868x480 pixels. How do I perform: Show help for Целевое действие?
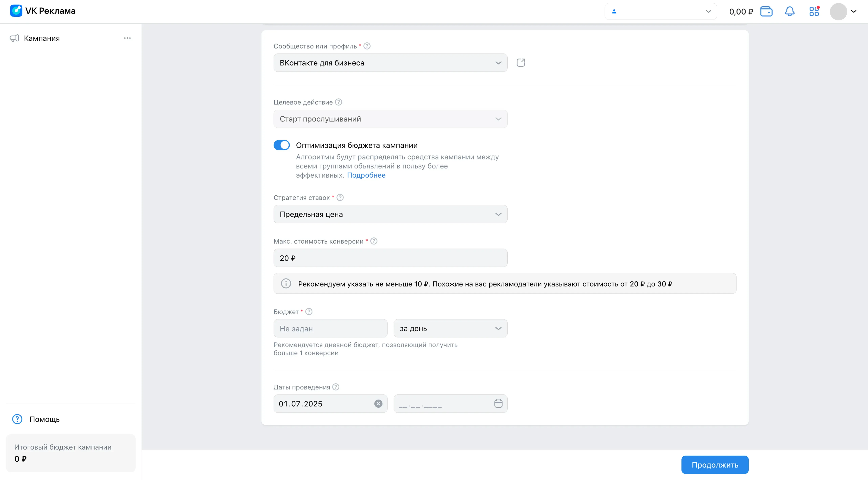tap(339, 102)
